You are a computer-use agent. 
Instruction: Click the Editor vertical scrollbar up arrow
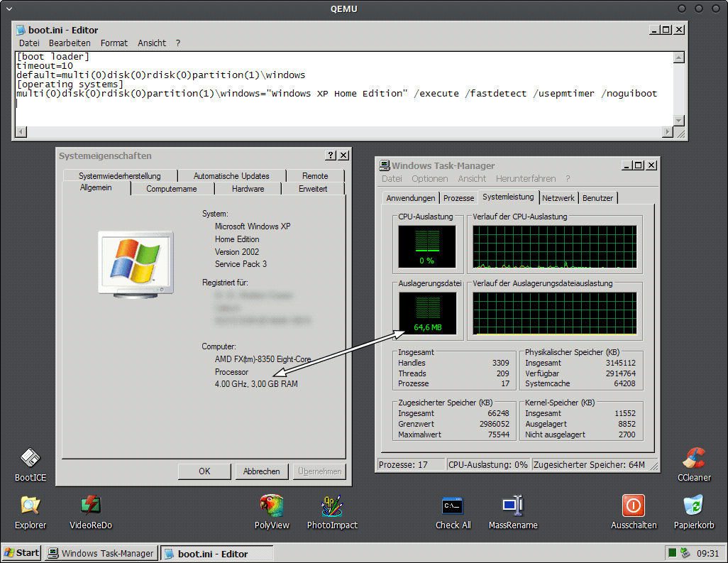pyautogui.click(x=679, y=57)
